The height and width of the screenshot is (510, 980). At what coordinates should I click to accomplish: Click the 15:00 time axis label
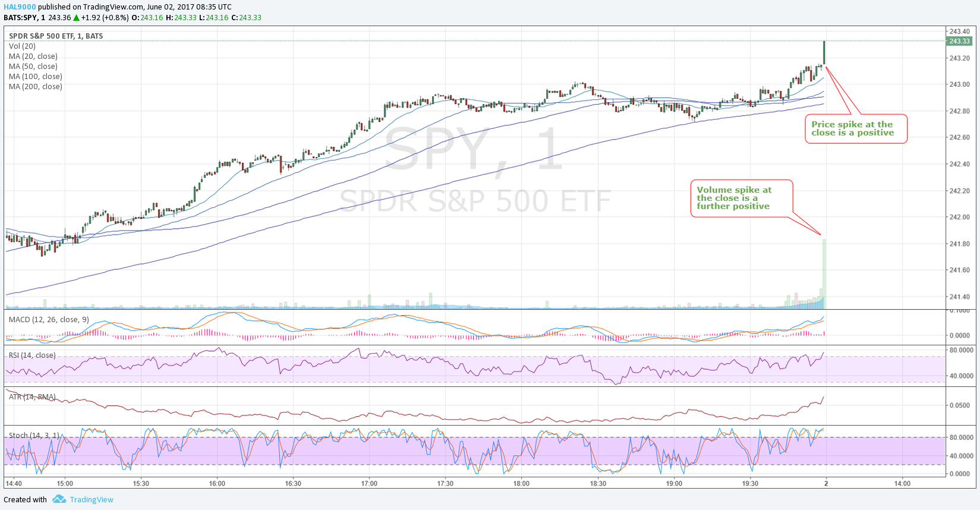coord(65,483)
